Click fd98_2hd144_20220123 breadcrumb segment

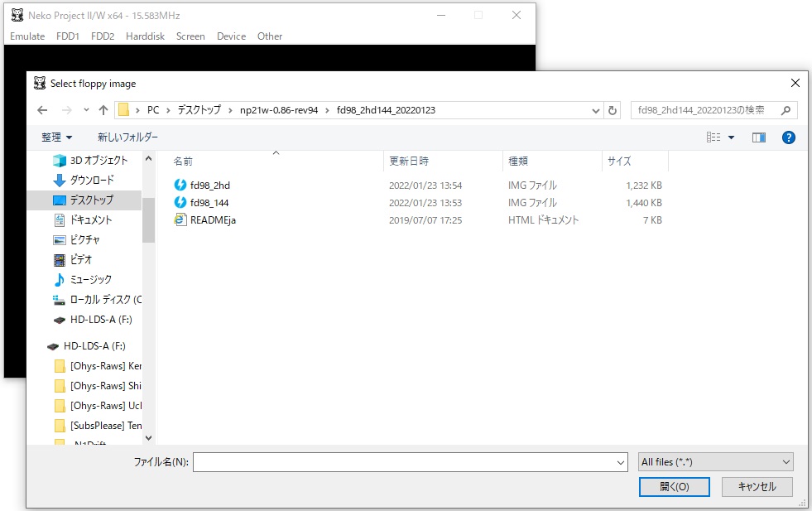point(386,110)
